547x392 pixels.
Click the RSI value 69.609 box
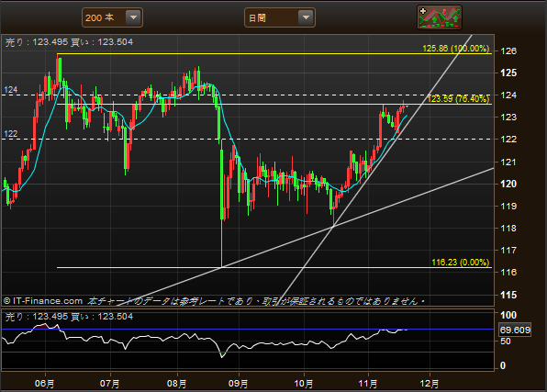515,330
